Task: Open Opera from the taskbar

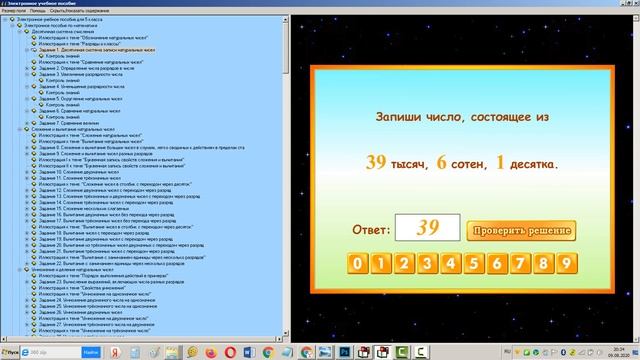Action: click(230, 352)
